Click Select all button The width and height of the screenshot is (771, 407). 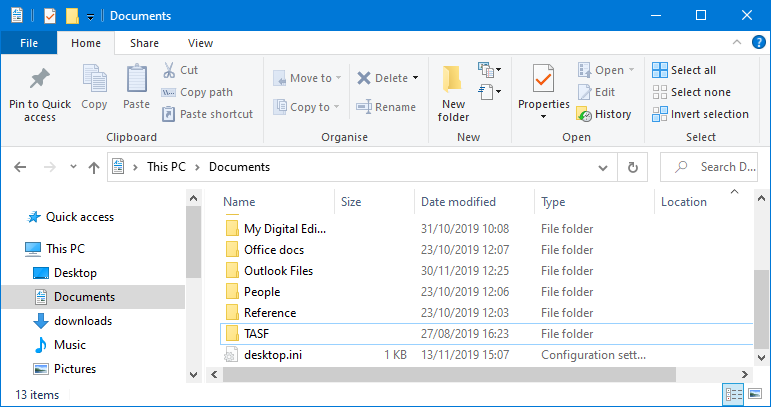point(684,70)
